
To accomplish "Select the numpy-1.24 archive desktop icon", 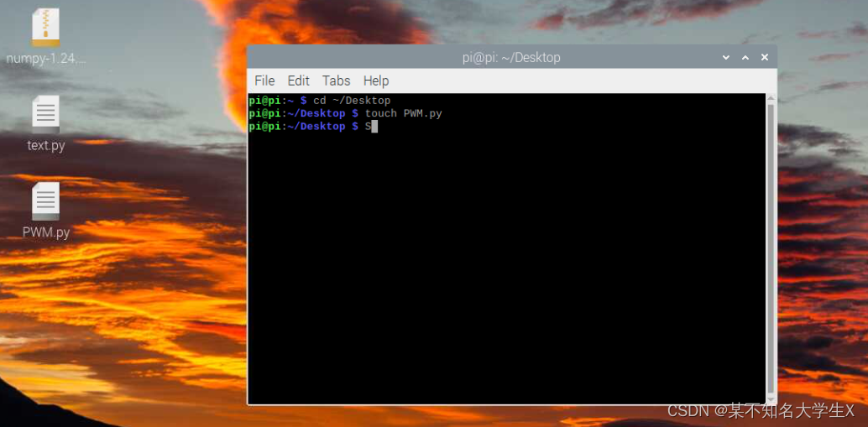I will coord(45,28).
